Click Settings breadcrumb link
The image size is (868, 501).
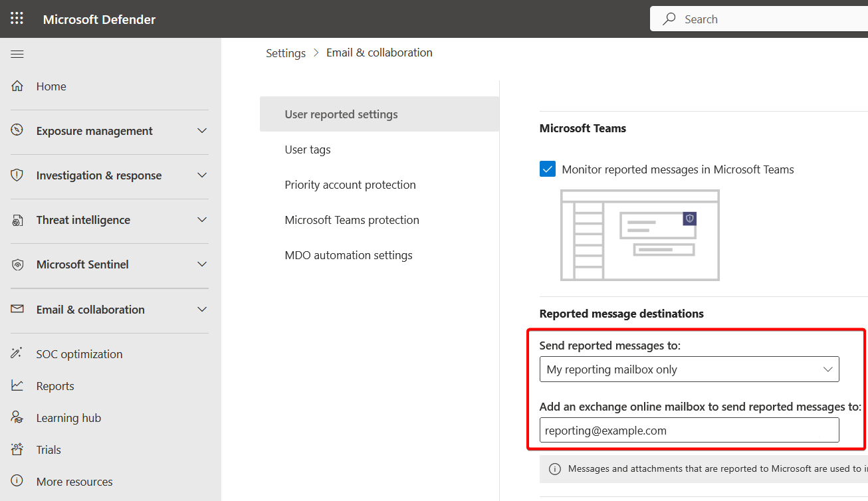[x=286, y=53]
